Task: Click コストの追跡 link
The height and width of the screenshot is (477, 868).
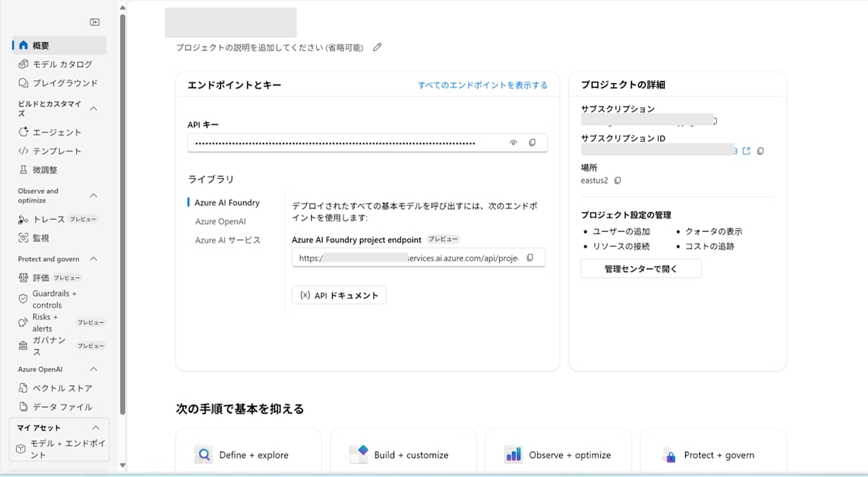Action: point(709,246)
